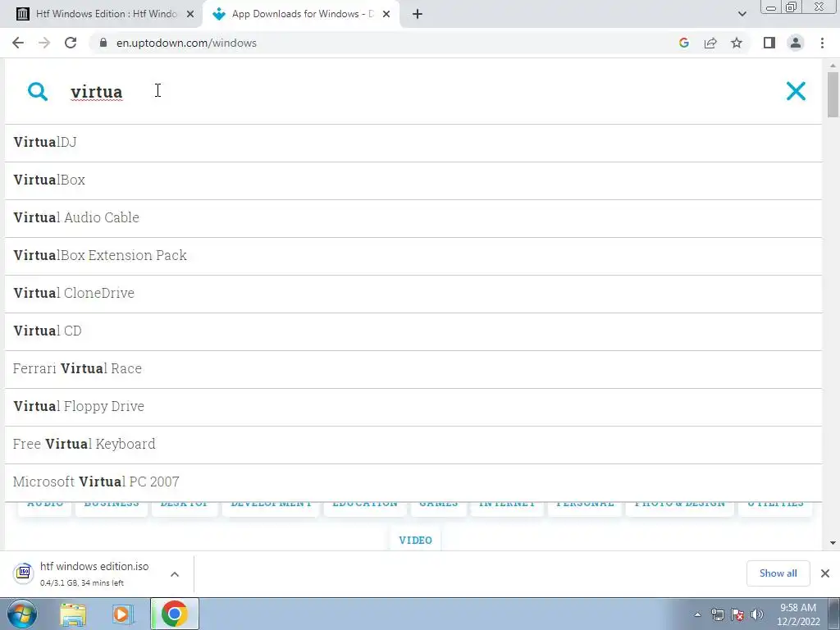Open Windows Explorer from taskbar
840x630 pixels.
73,614
